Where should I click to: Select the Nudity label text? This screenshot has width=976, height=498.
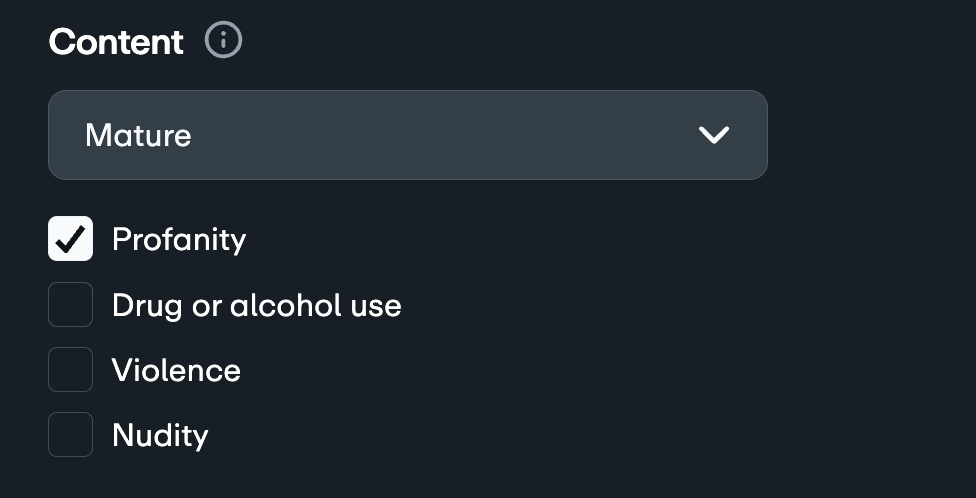[x=160, y=435]
